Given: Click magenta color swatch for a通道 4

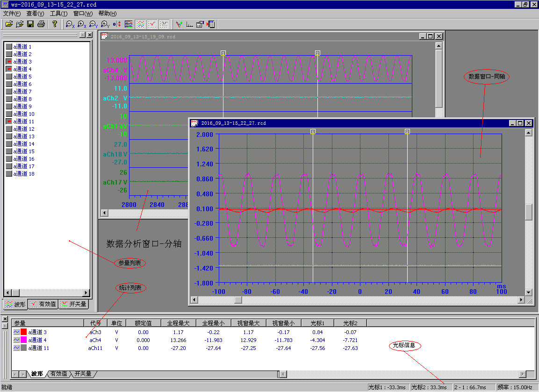Looking at the screenshot, I should (x=23, y=340).
